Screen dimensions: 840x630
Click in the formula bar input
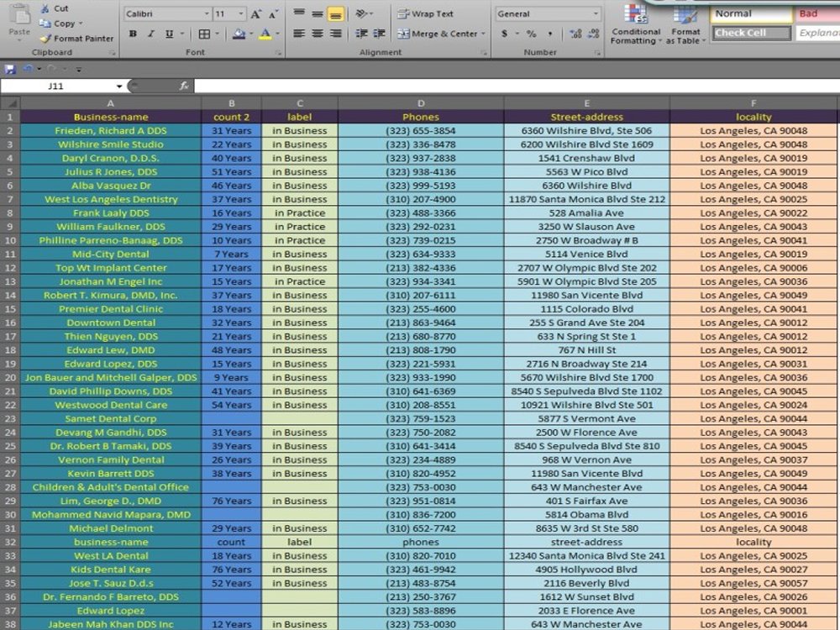tap(517, 86)
